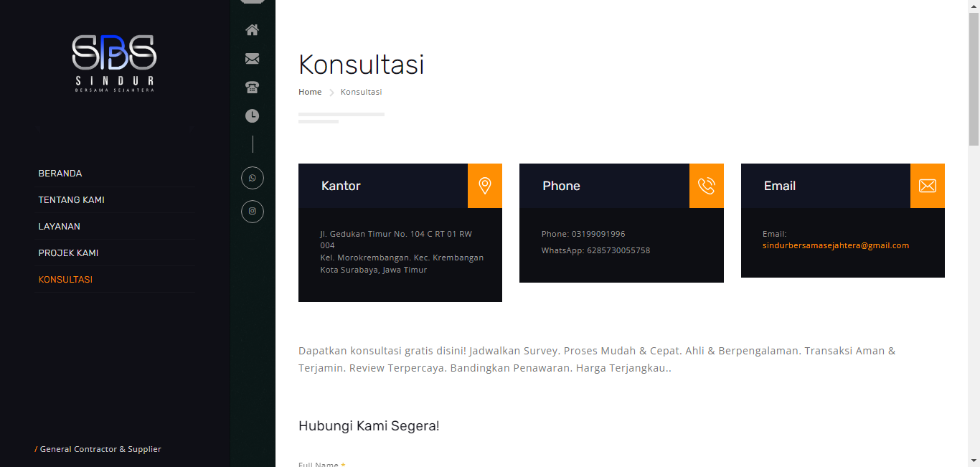The height and width of the screenshot is (467, 980).
Task: Click the Kantor card header
Action: point(383,186)
